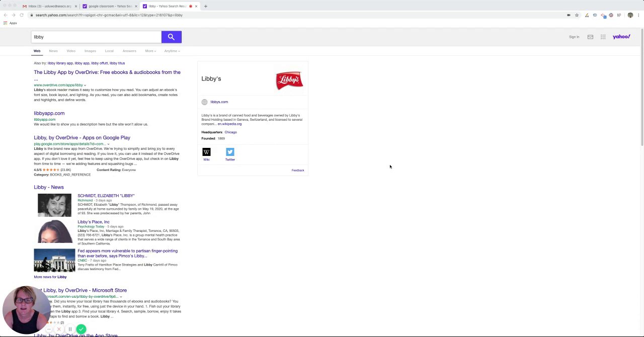Finish recording with the green checkmark
This screenshot has width=644, height=337.
coord(81,329)
